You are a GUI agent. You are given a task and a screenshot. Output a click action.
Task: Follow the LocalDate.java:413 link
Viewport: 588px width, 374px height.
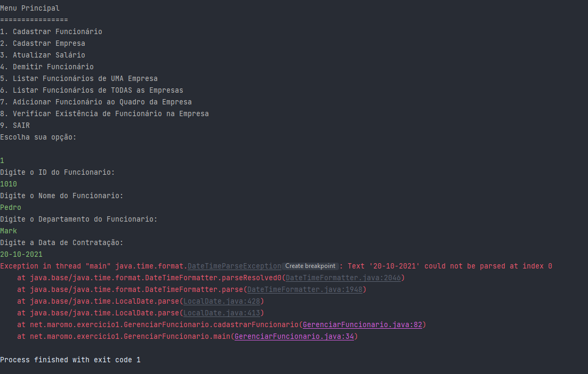(x=222, y=313)
